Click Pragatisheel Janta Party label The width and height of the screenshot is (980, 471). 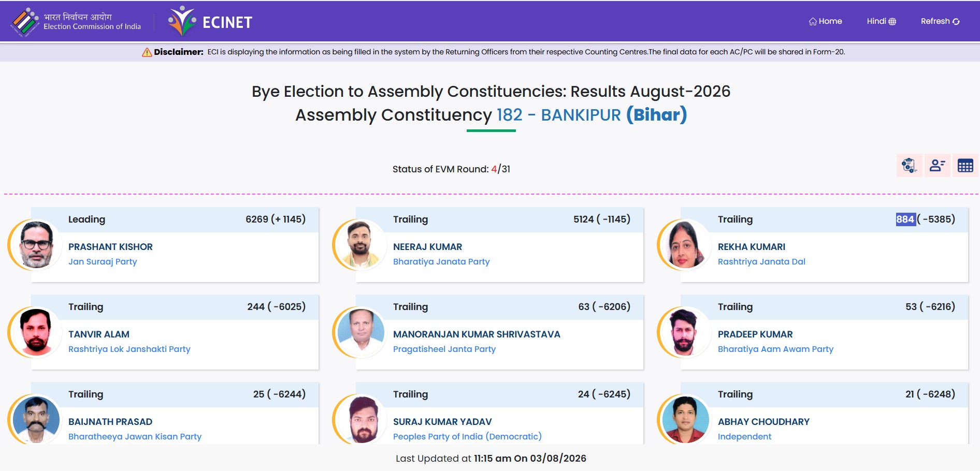444,349
